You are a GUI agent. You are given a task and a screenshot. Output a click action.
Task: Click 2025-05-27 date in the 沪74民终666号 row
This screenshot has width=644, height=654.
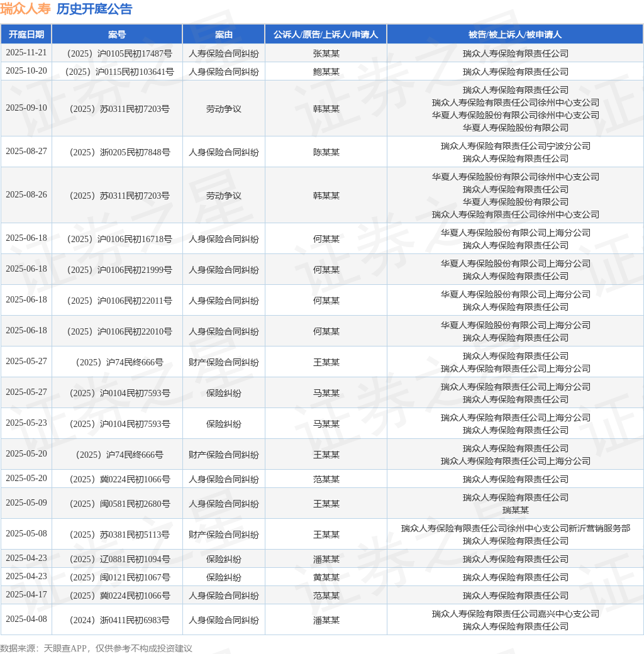(x=26, y=362)
